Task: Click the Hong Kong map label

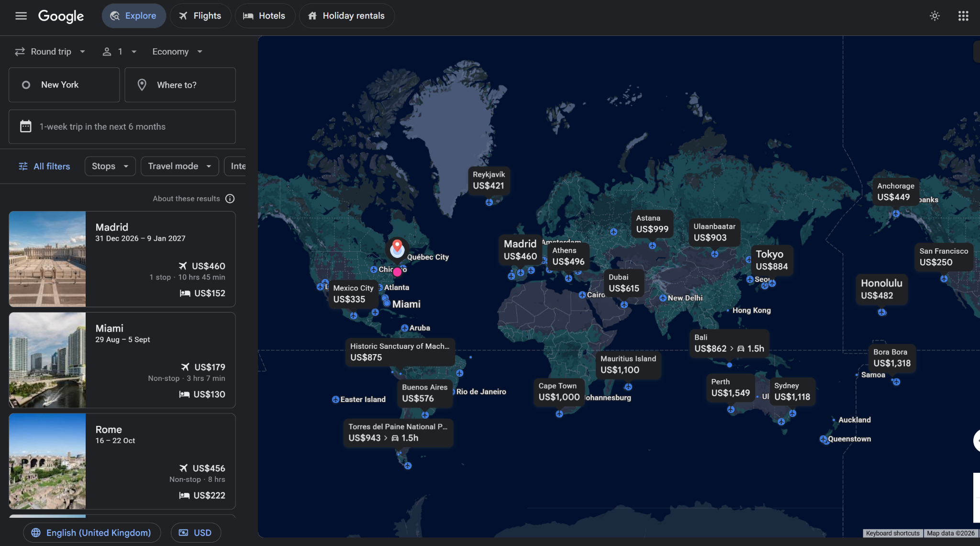Action: point(751,311)
